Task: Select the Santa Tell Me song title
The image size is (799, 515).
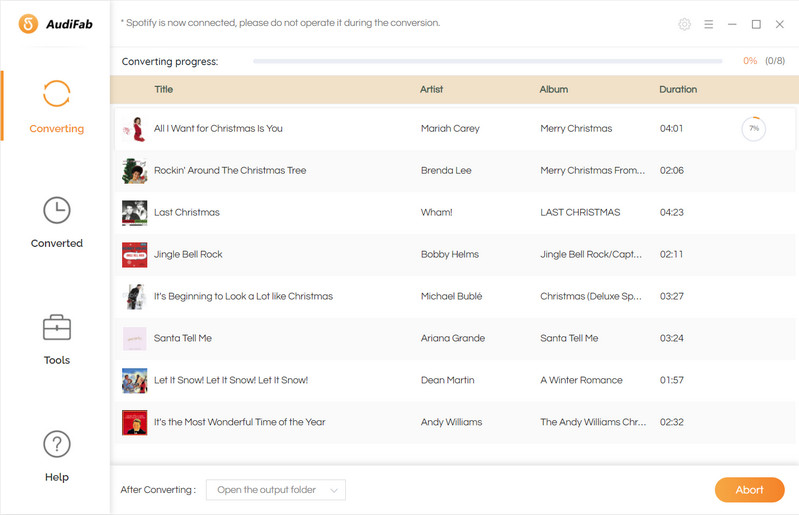Action: pos(182,338)
